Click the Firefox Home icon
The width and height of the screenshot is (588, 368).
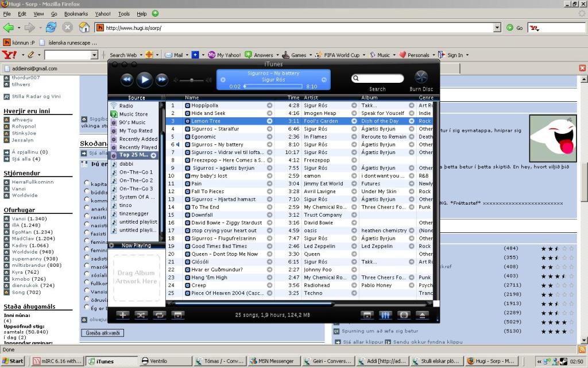click(x=84, y=28)
